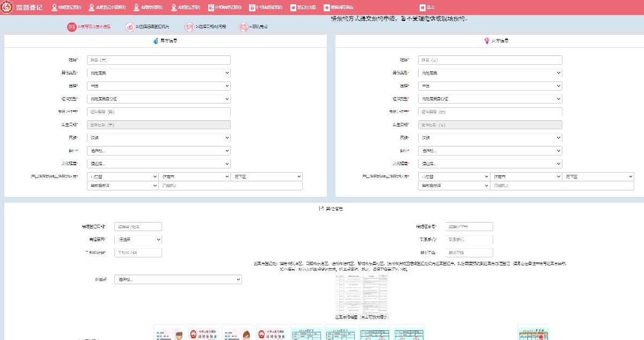
Task: Click step 2 icon for choosing registry office
Action: (130, 27)
